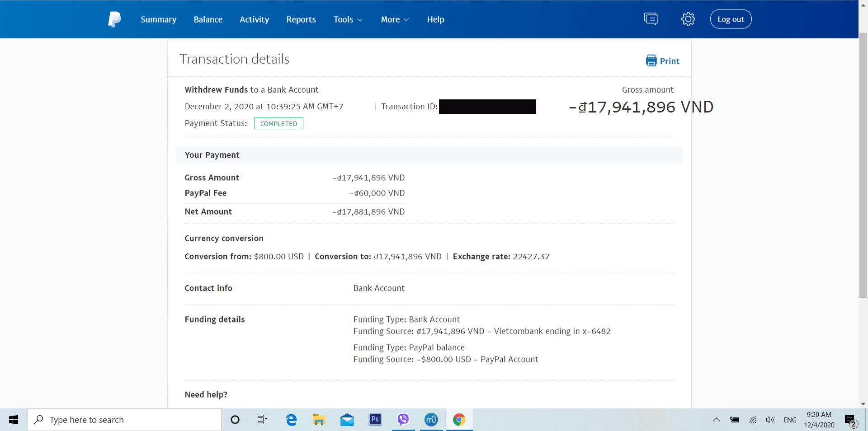Launch Microsoft Edge from taskbar
This screenshot has height=431, width=868.
291,420
